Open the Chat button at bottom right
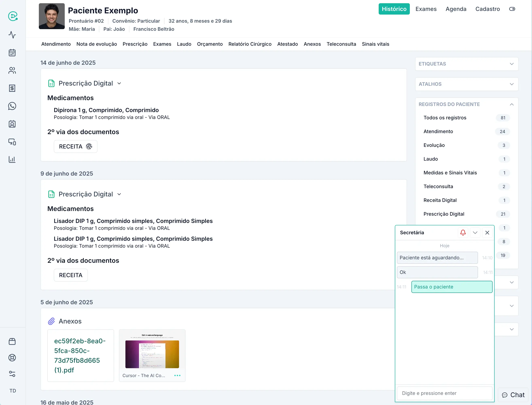Viewport: 532px width, 405px height. (x=513, y=395)
